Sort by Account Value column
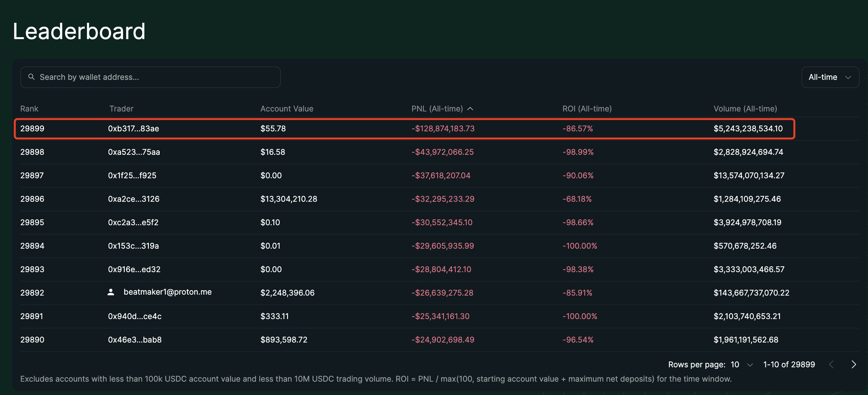 [x=286, y=109]
